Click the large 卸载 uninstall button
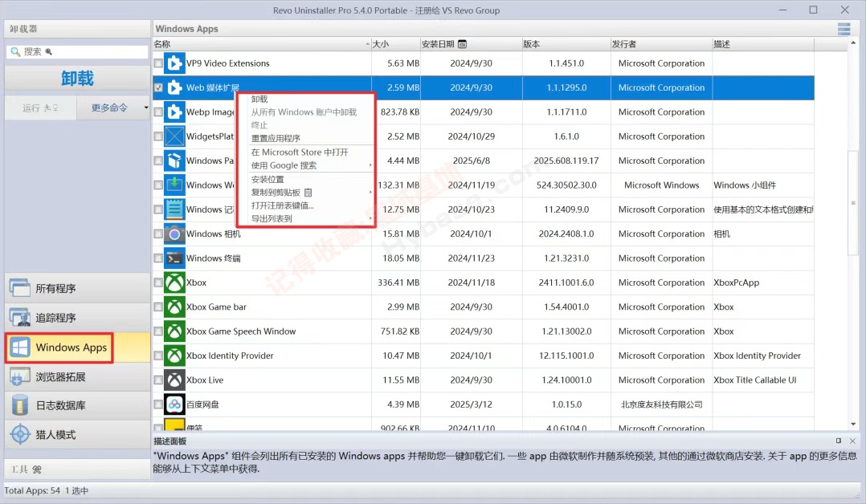Screen dimensions: 866x504 click(x=77, y=79)
